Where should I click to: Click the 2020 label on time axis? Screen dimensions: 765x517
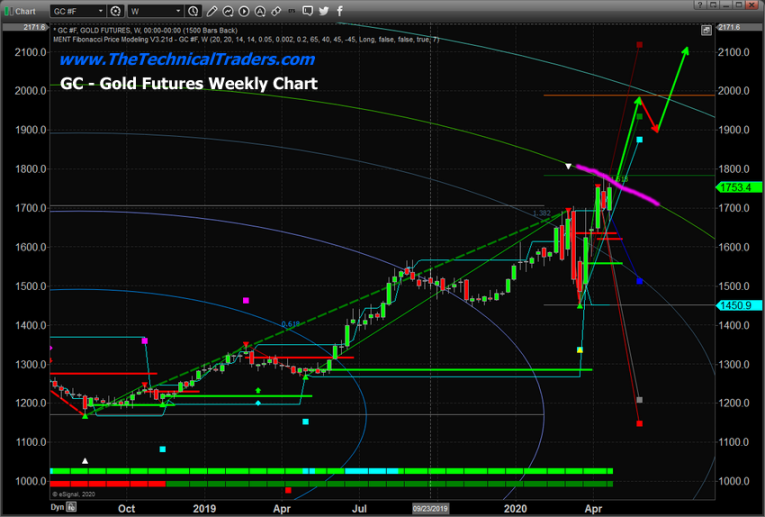coord(515,508)
